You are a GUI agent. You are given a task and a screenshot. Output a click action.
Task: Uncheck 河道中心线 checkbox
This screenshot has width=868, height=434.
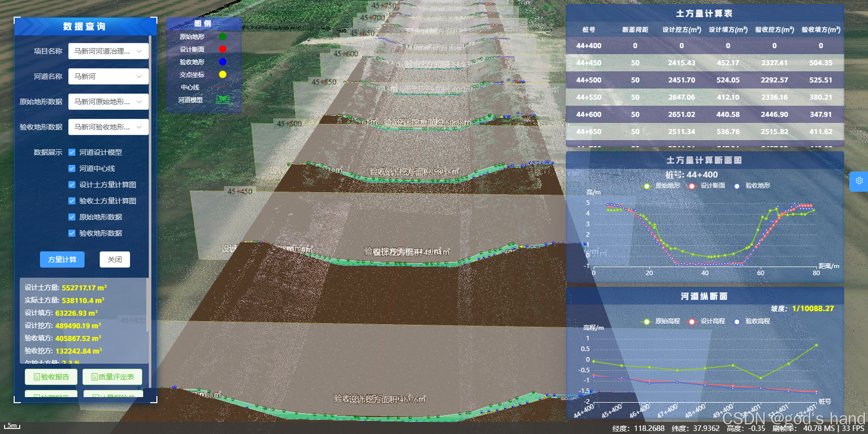(72, 168)
